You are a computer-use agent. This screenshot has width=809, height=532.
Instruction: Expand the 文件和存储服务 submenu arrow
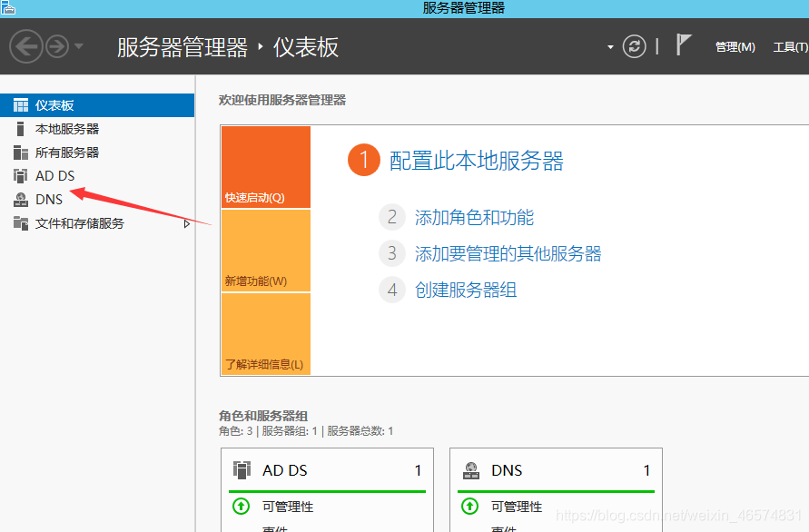187,224
